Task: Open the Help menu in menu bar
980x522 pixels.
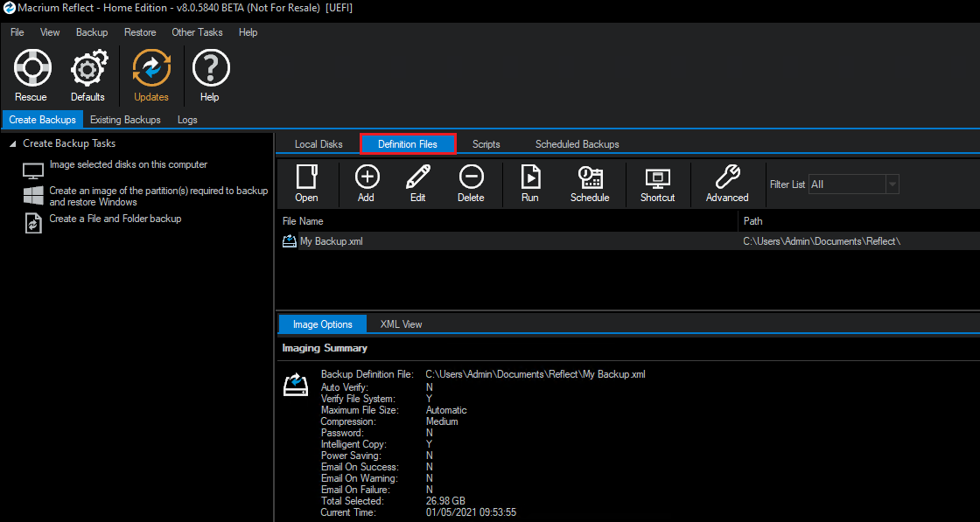Action: [248, 31]
